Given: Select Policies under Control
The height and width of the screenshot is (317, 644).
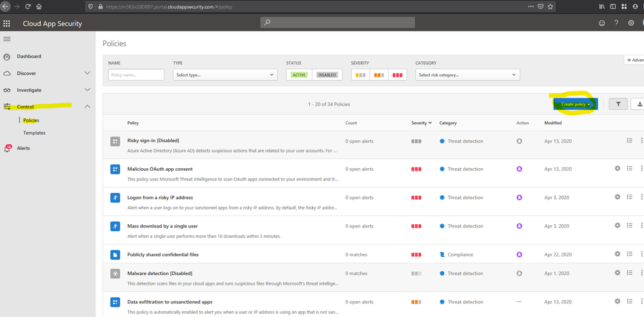Looking at the screenshot, I should pos(31,120).
